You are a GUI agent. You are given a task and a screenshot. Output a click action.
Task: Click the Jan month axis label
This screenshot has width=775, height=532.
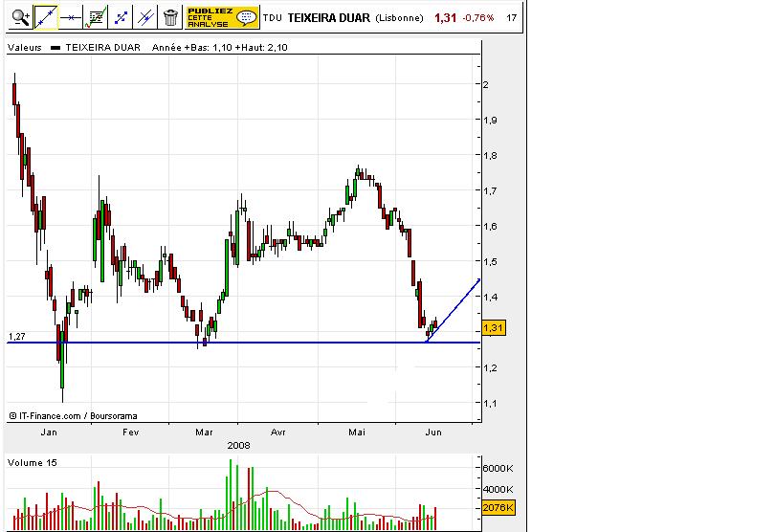(x=49, y=432)
